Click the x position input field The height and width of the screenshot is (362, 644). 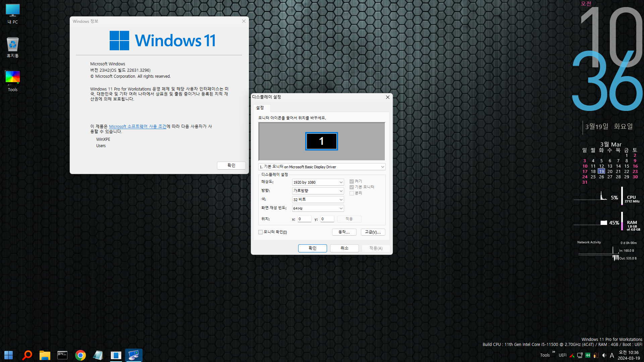[305, 219]
